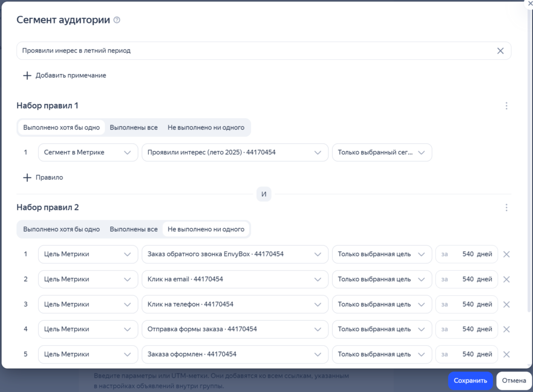Delete the Отправка формы заказа rule
Screen dimensions: 533x392
tap(506, 329)
